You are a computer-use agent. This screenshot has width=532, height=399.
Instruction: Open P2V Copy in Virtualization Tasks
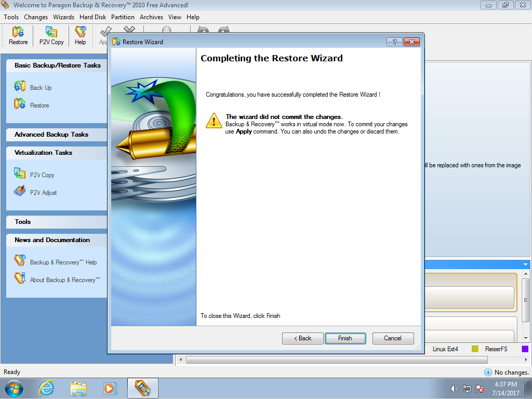click(x=42, y=175)
